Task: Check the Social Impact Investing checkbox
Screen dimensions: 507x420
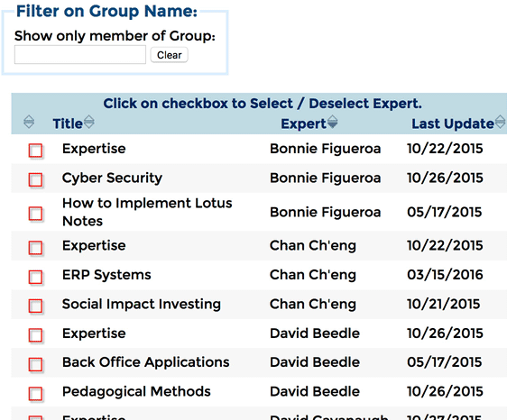Action: point(35,306)
